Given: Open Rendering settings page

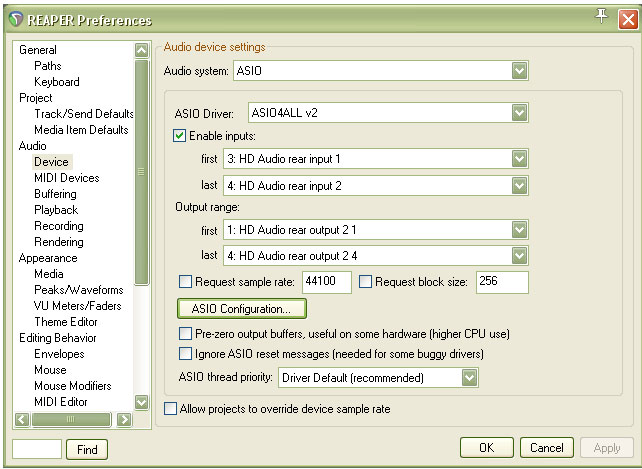Looking at the screenshot, I should (x=59, y=242).
